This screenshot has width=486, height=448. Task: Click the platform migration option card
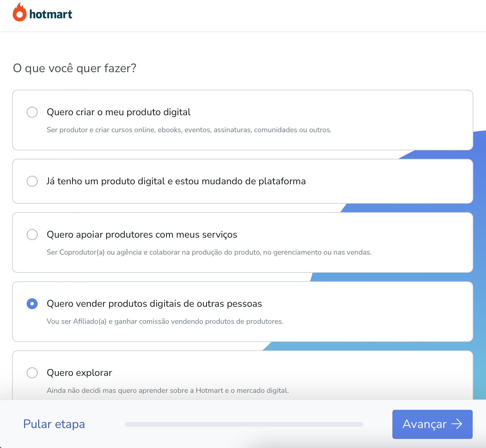pos(212,181)
